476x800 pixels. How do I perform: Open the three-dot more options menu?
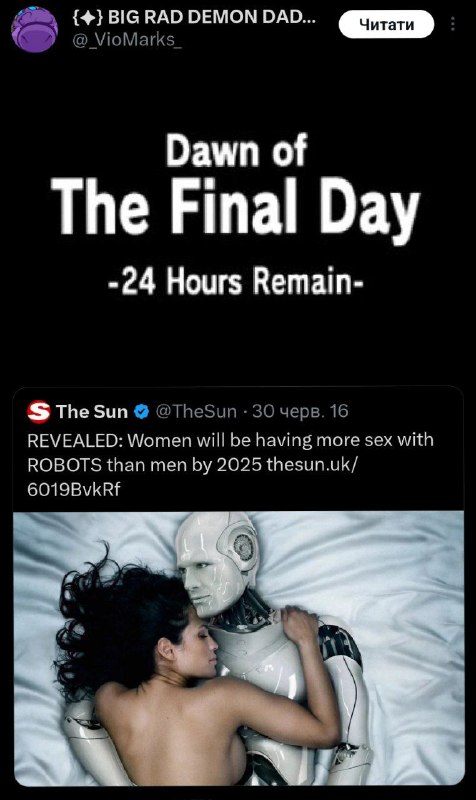point(453,24)
